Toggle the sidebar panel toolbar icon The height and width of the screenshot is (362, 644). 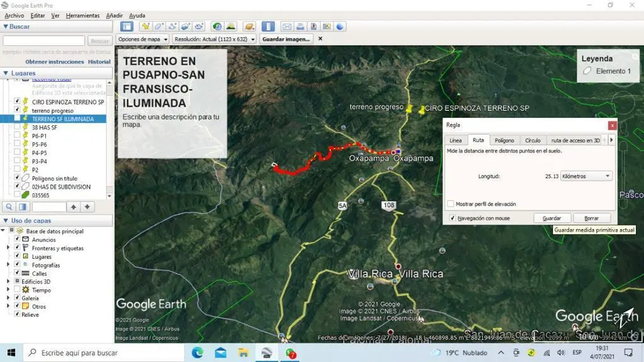point(126,26)
